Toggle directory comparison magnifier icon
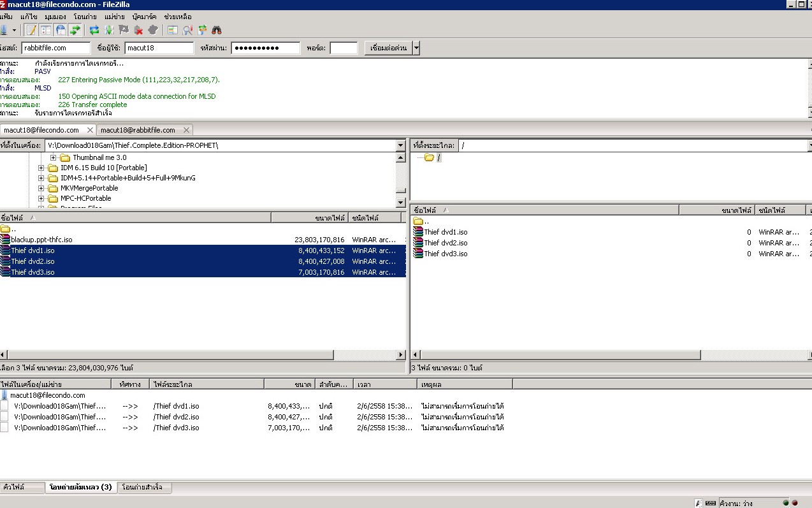 [x=187, y=30]
